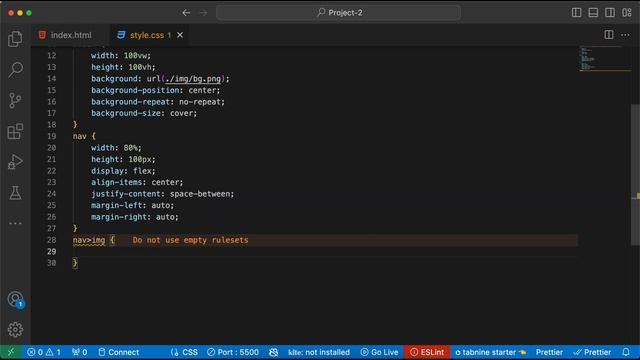Viewport: 640px width, 360px height.
Task: Open the ESLint status item
Action: pos(427,352)
